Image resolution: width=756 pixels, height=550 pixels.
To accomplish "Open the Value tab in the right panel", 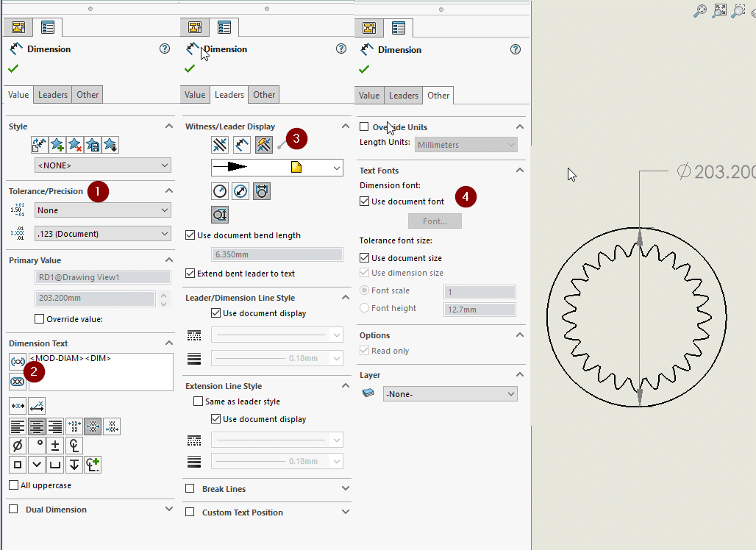I will [369, 96].
